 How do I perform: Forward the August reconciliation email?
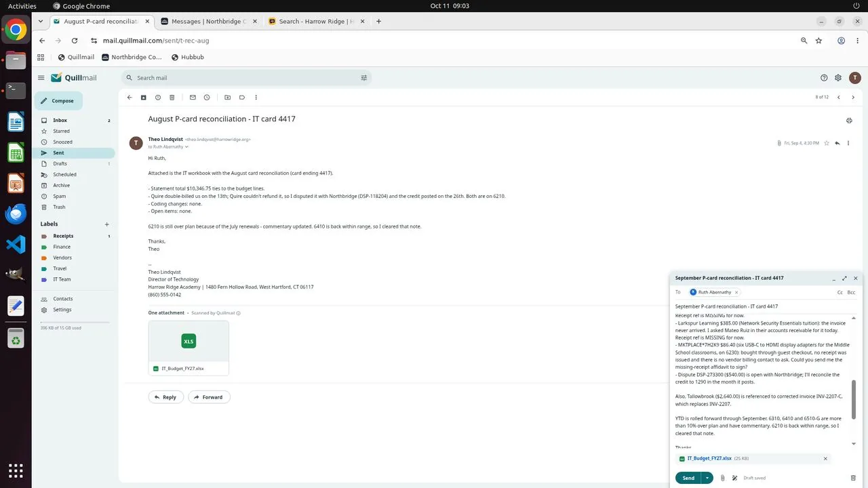click(x=209, y=397)
